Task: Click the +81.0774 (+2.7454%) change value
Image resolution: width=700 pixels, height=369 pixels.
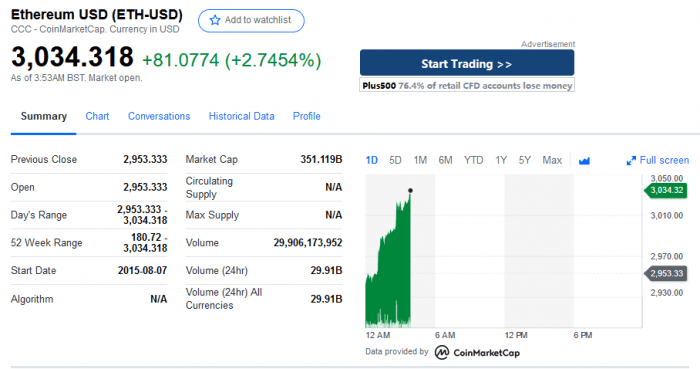Action: tap(231, 60)
